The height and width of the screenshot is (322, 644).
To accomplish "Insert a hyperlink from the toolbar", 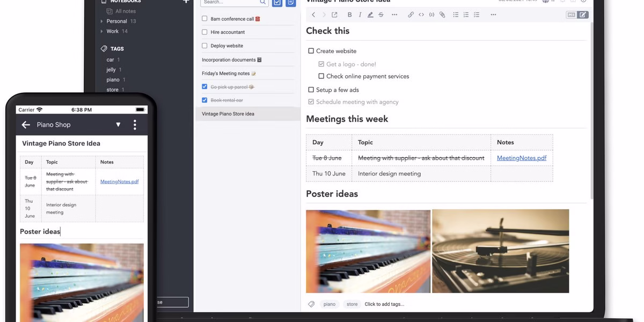I will 411,14.
